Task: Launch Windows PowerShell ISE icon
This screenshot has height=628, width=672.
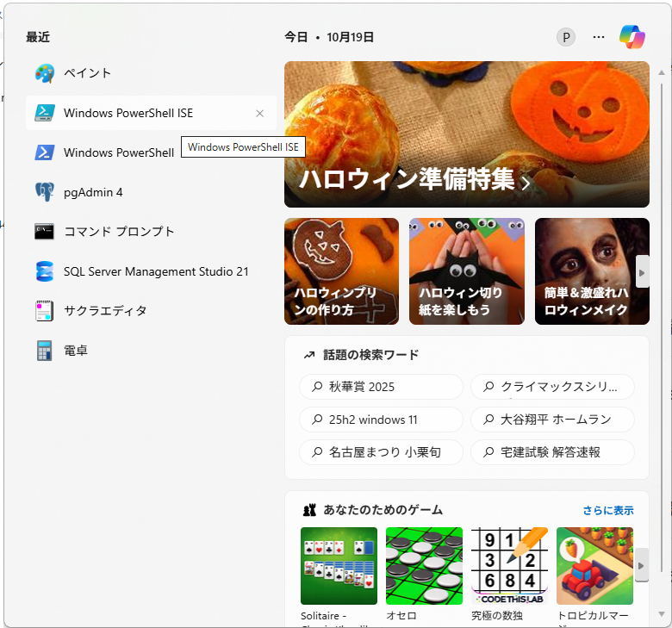Action: point(45,113)
